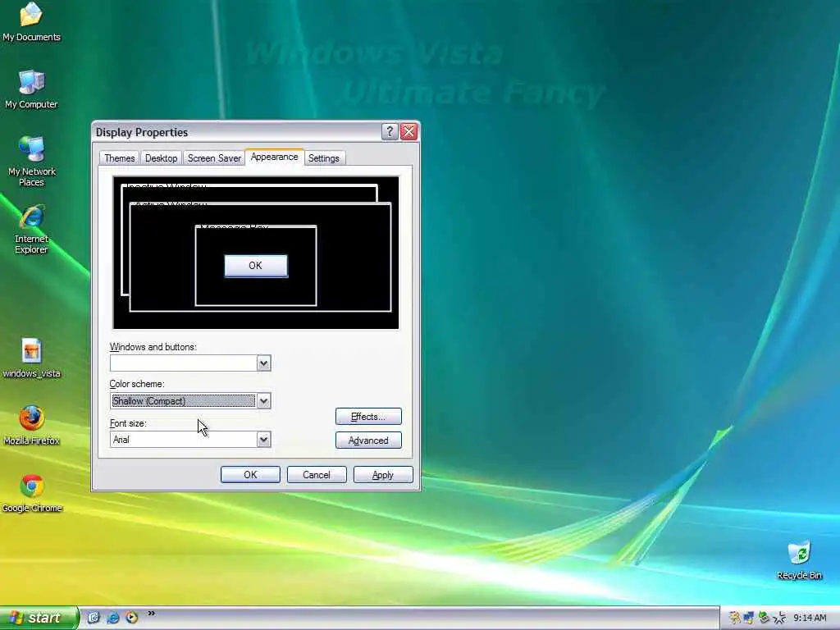The height and width of the screenshot is (630, 840).
Task: Click the Show Desktop quick launch icon
Action: point(94,618)
